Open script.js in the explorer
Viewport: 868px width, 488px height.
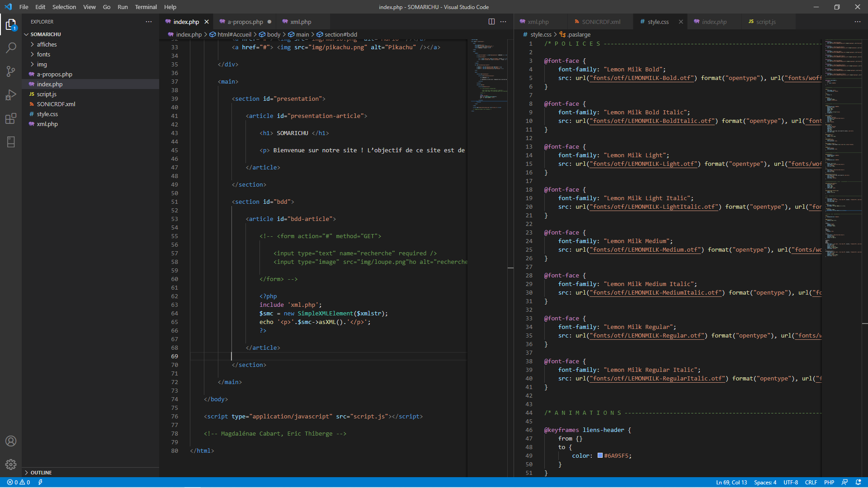pyautogui.click(x=47, y=94)
